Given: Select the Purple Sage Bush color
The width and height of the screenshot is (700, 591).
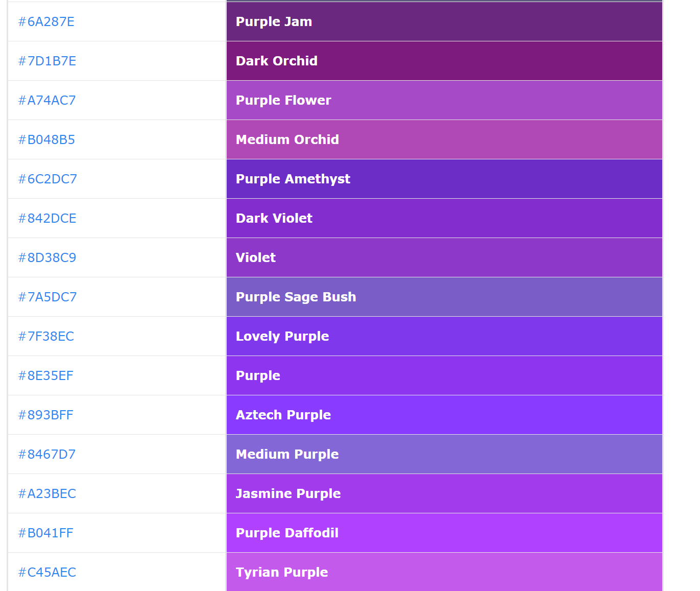Looking at the screenshot, I should pyautogui.click(x=444, y=297).
